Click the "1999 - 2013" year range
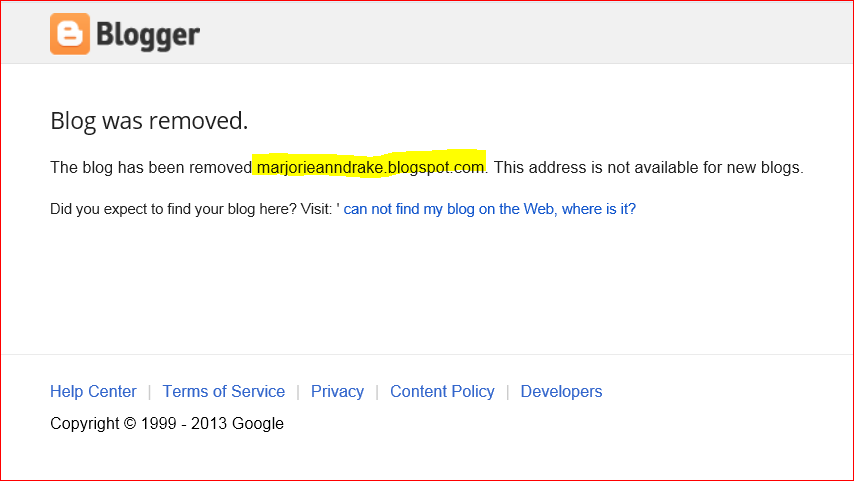 point(186,423)
